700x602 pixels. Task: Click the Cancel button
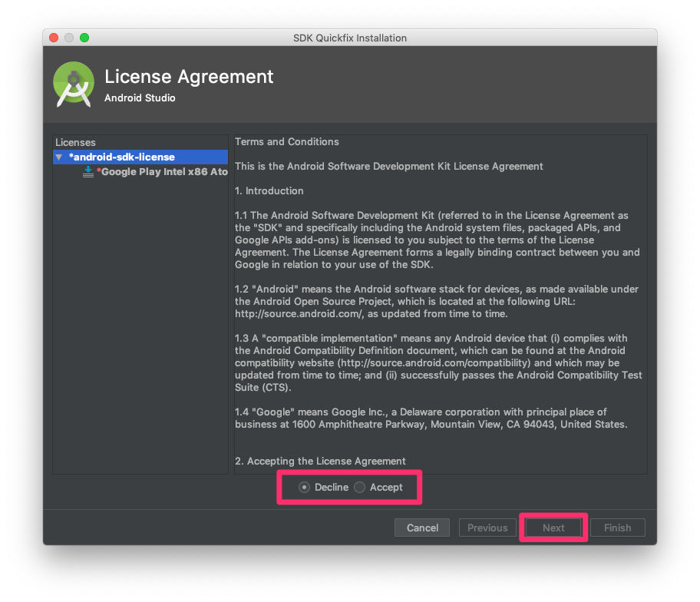[422, 528]
